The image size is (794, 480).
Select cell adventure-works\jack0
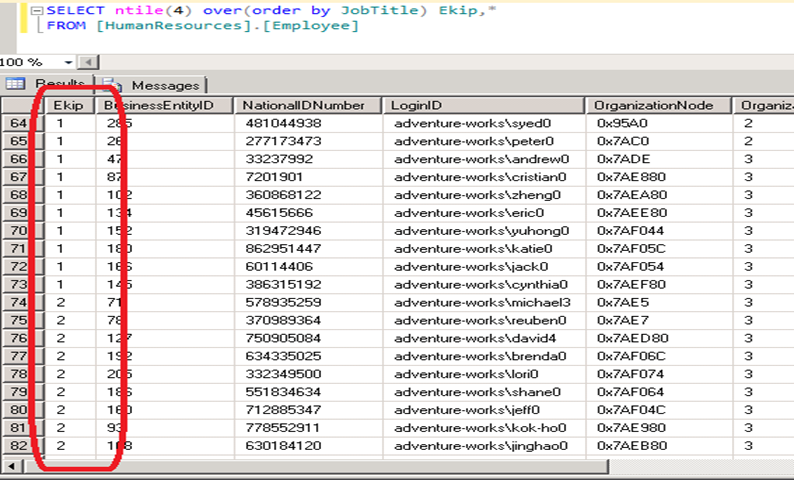484,266
